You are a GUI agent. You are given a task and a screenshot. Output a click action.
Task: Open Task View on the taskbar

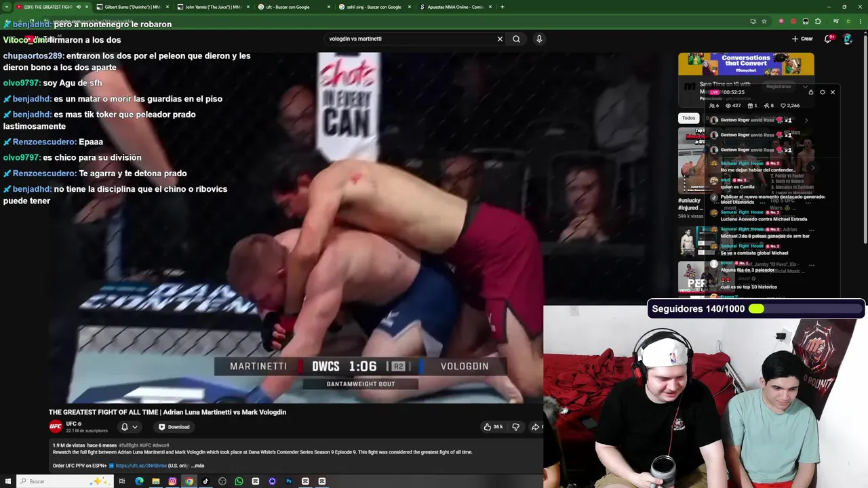(122, 481)
